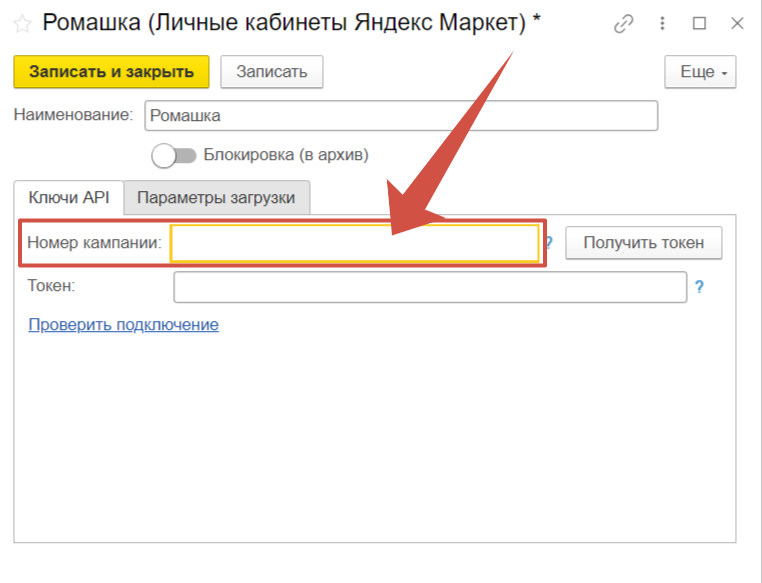Focus the Номер кампании input field
The image size is (762, 583).
click(354, 243)
